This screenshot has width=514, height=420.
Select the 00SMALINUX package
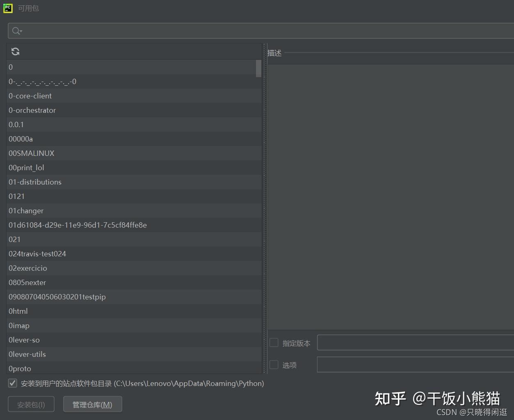click(x=32, y=153)
